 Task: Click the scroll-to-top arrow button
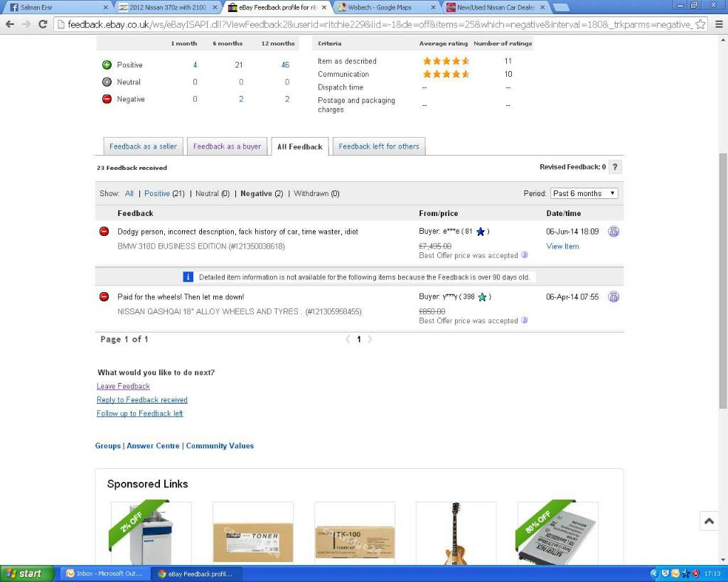coord(709,521)
